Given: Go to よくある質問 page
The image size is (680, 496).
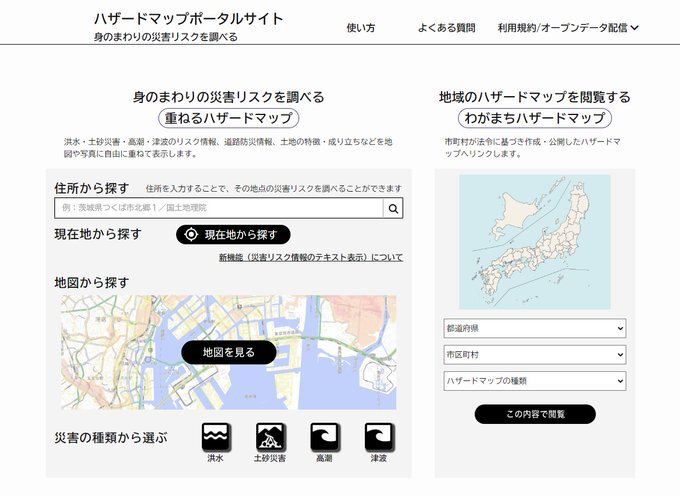Looking at the screenshot, I should [446, 28].
